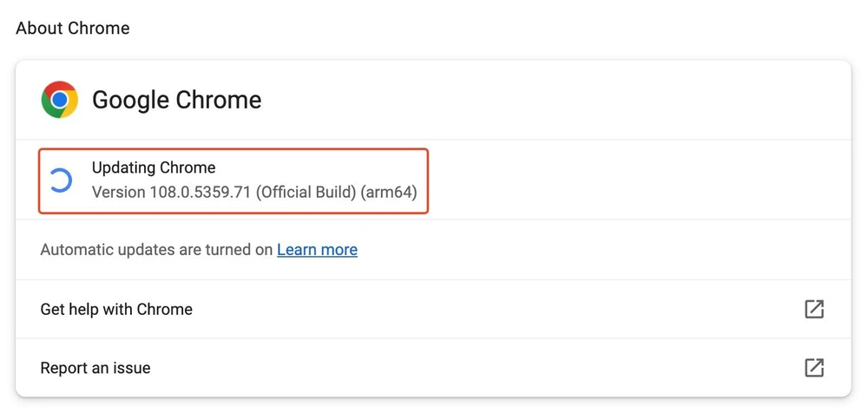Click the word Chrome in Get help row

click(x=165, y=309)
